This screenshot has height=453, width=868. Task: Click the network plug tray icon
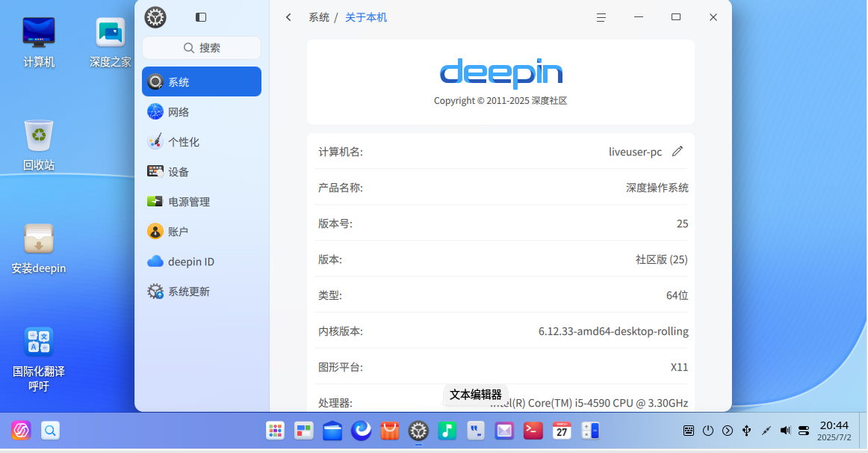point(766,431)
